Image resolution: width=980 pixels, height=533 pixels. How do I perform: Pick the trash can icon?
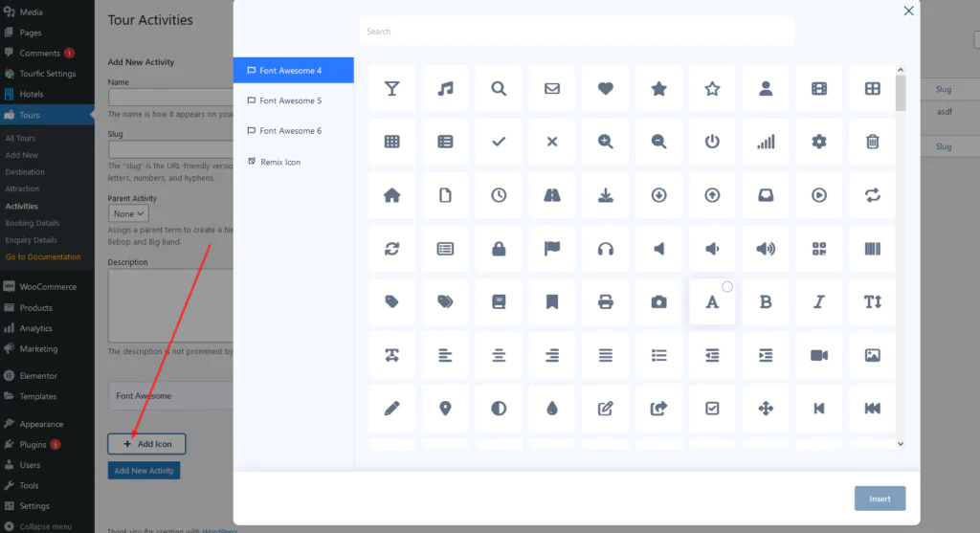[x=873, y=142]
